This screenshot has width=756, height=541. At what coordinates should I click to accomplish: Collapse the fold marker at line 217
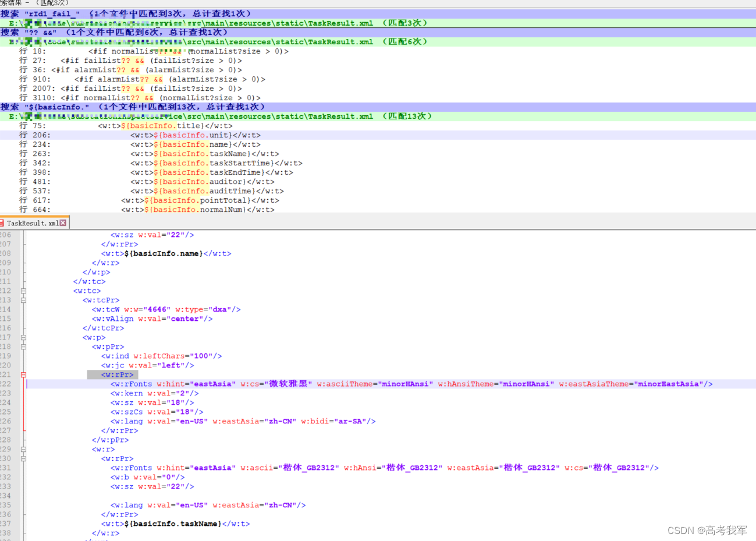tap(23, 337)
